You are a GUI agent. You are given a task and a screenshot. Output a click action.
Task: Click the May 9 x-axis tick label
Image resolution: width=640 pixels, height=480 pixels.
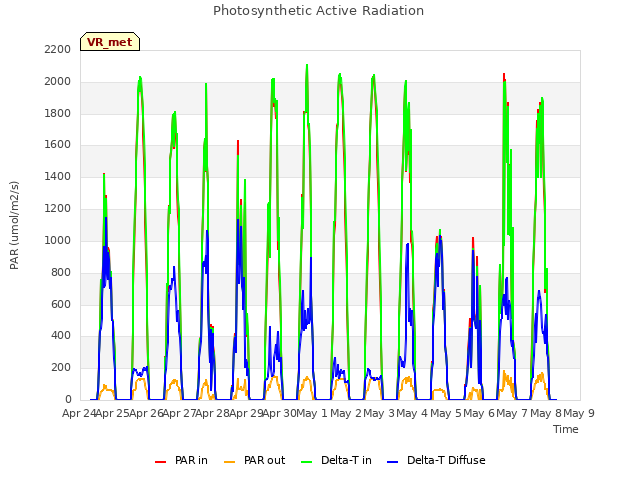[579, 413]
